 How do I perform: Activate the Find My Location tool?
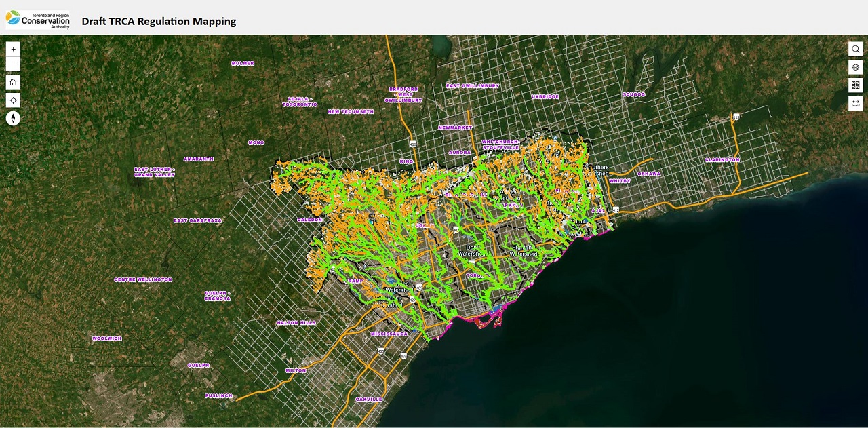pyautogui.click(x=13, y=99)
